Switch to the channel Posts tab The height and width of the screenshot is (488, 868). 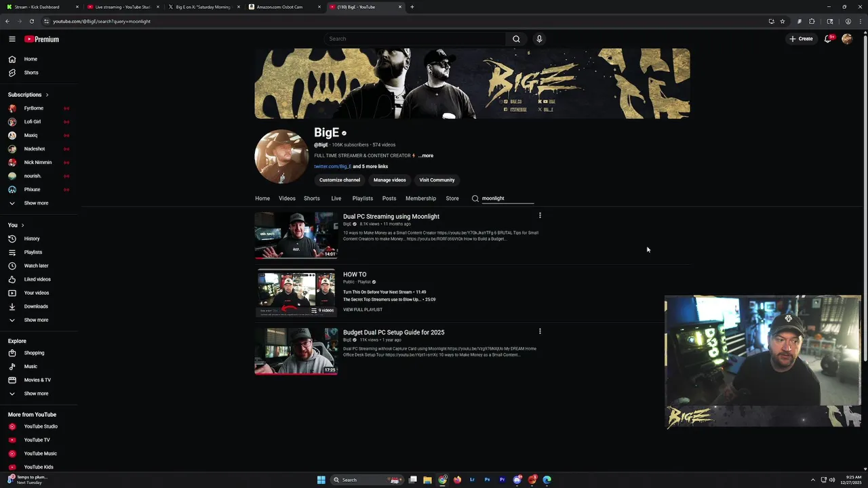(x=389, y=199)
